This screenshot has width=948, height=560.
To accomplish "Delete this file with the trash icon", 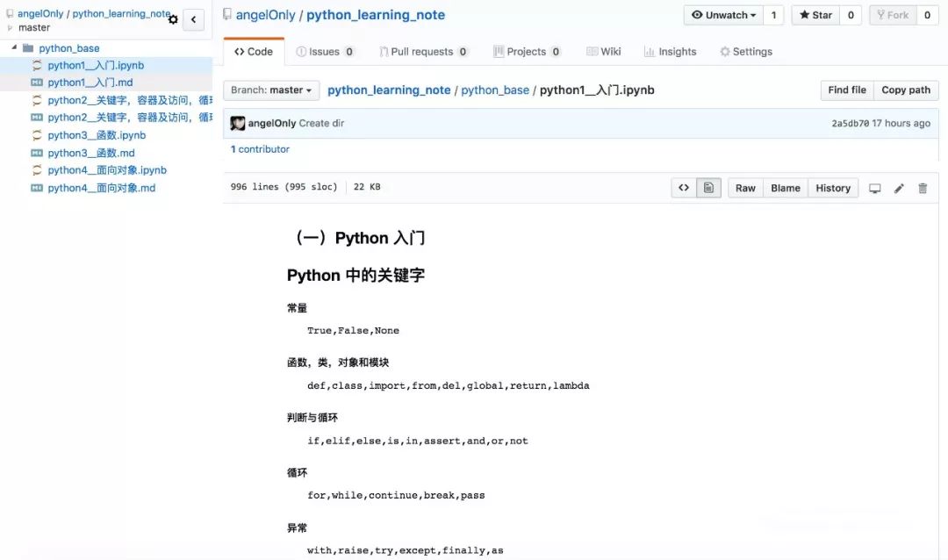I will click(x=923, y=189).
